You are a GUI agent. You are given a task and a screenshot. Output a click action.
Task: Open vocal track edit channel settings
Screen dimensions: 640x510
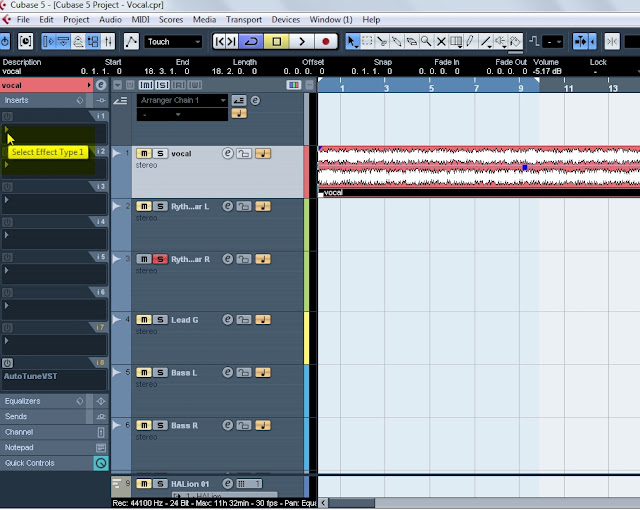pos(227,153)
